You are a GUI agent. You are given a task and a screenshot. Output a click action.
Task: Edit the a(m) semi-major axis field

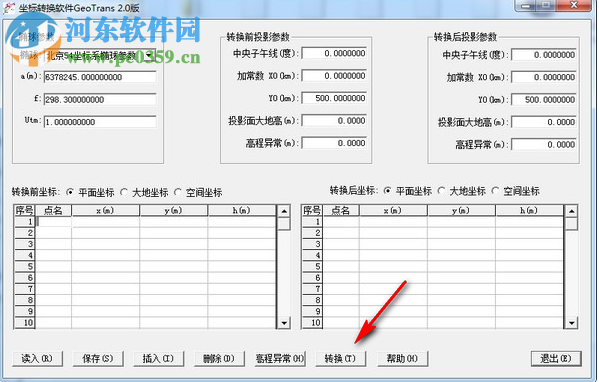click(100, 77)
